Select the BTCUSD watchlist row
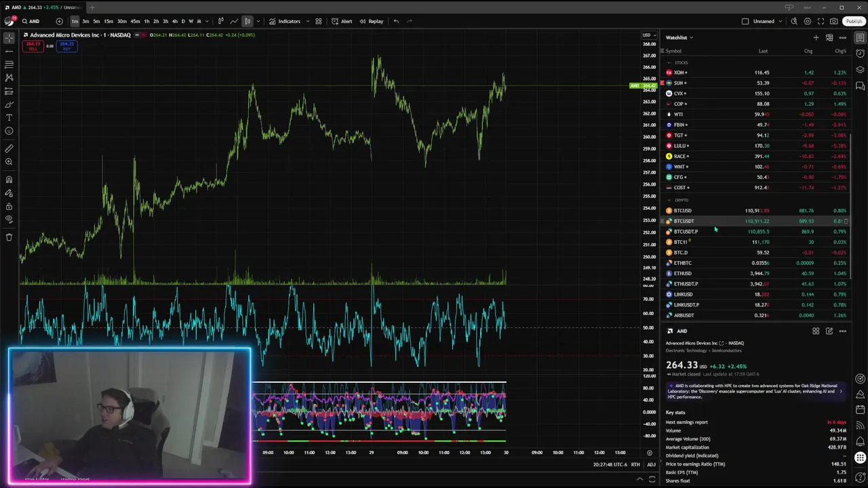 tap(756, 211)
